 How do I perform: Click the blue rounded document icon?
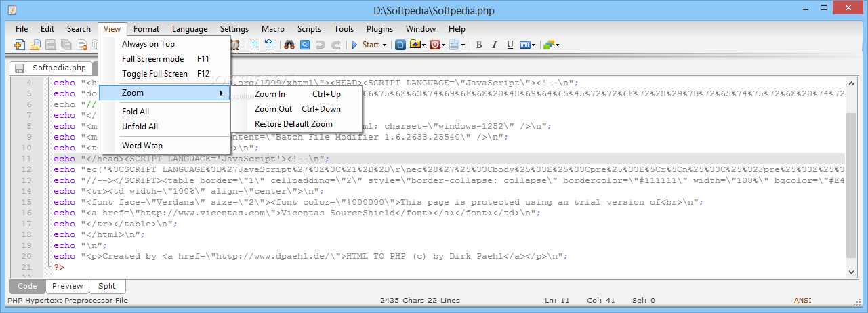tap(400, 45)
